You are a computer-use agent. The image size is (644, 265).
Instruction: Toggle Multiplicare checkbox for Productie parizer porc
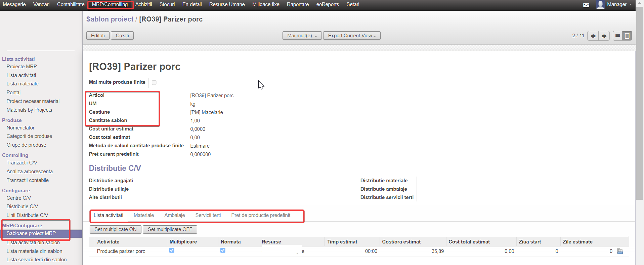(x=172, y=251)
